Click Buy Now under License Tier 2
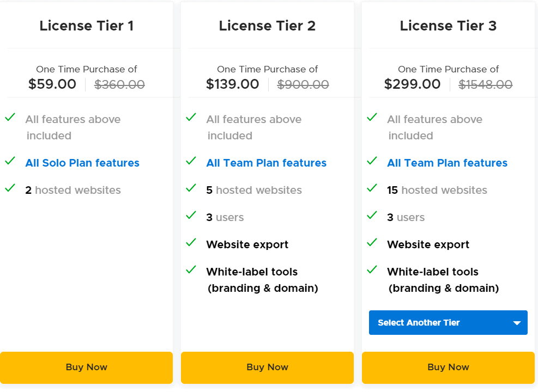Image resolution: width=538 pixels, height=392 pixels. pyautogui.click(x=267, y=367)
